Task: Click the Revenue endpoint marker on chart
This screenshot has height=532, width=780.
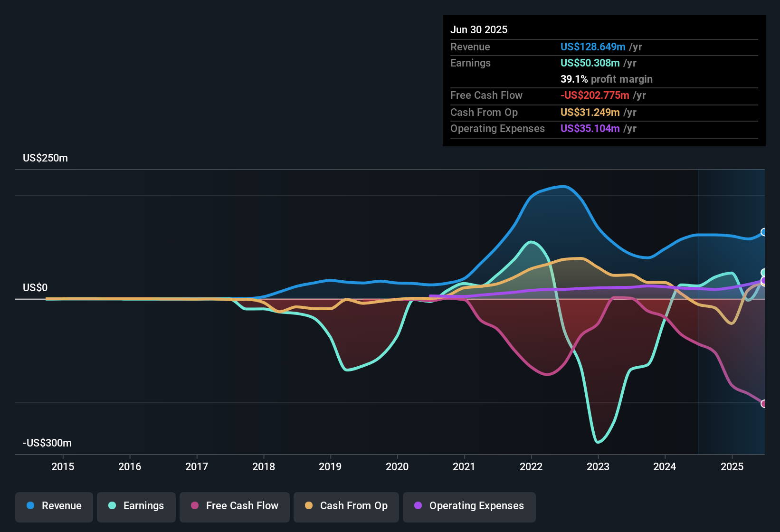Action: pos(764,232)
